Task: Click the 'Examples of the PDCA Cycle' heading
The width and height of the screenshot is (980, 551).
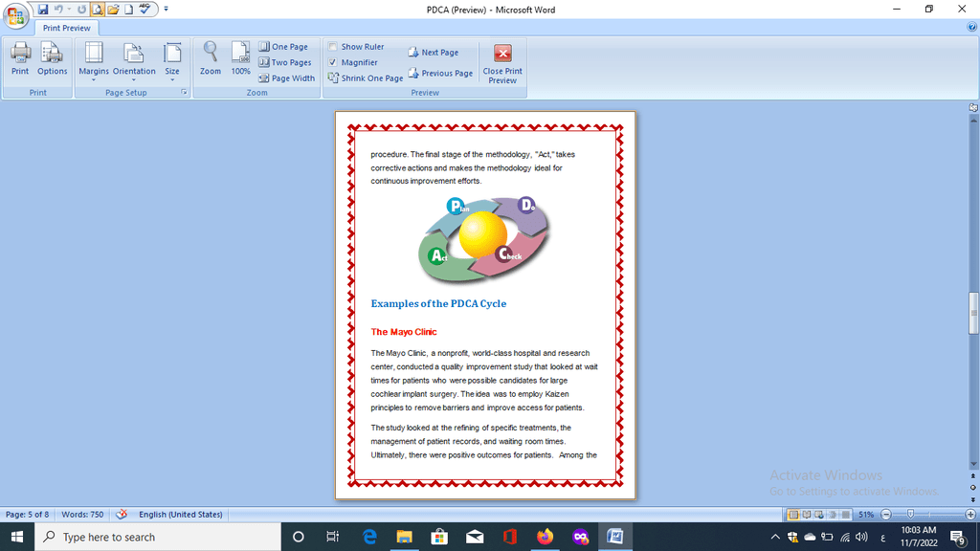Action: coord(438,303)
